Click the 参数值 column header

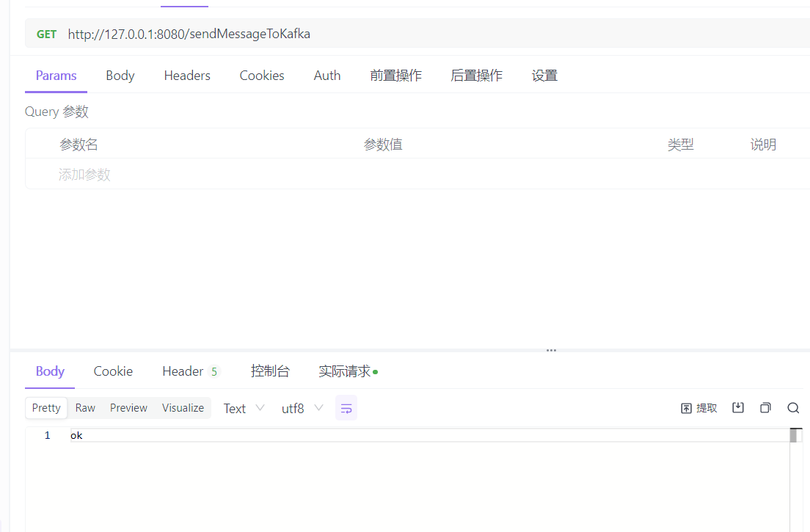[x=383, y=145]
